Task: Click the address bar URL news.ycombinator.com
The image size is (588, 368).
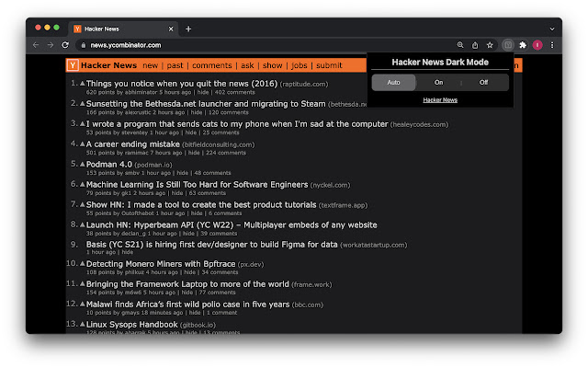Action: 126,45
